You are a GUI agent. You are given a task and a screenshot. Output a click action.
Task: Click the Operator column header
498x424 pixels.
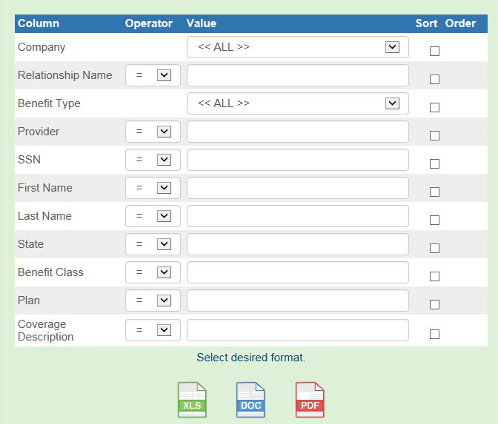click(x=149, y=23)
